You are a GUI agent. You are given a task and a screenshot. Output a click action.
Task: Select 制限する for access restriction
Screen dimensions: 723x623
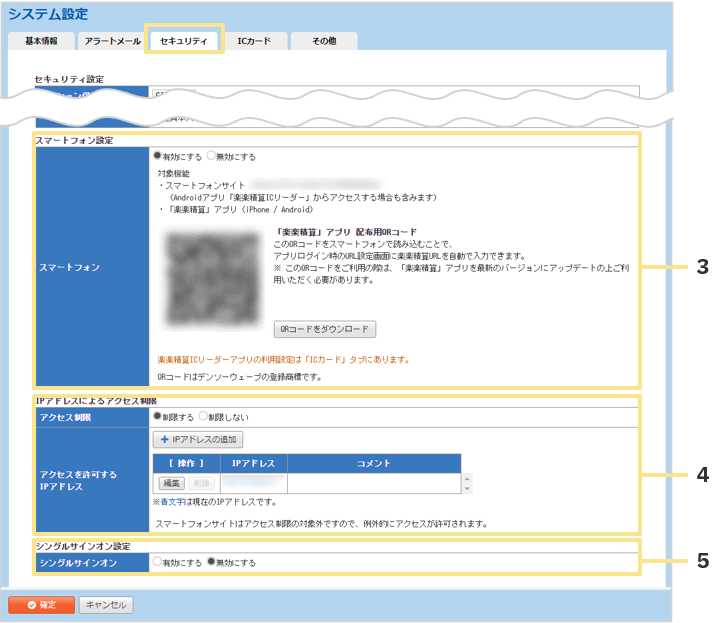(157, 416)
